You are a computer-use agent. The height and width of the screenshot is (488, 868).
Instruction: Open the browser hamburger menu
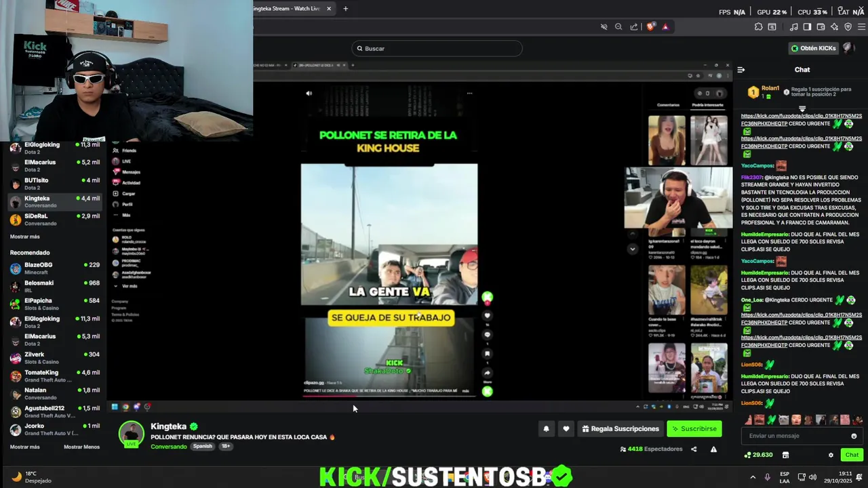[863, 26]
